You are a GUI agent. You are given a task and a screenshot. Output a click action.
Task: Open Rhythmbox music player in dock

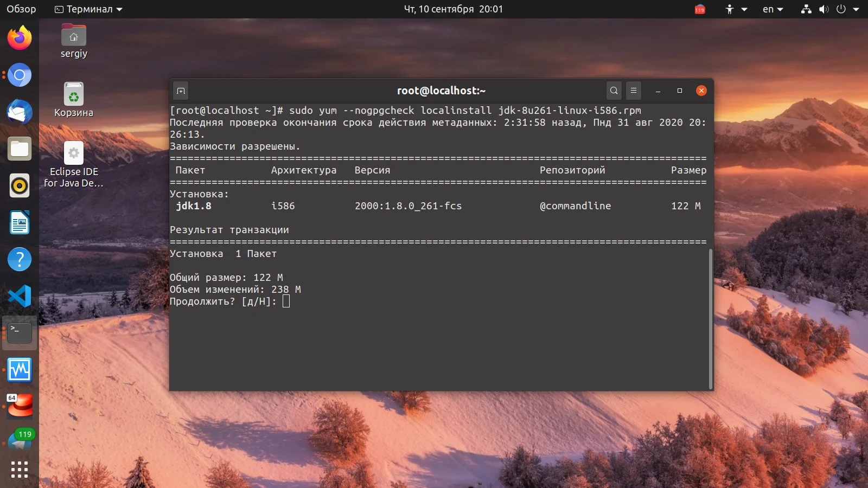[20, 185]
